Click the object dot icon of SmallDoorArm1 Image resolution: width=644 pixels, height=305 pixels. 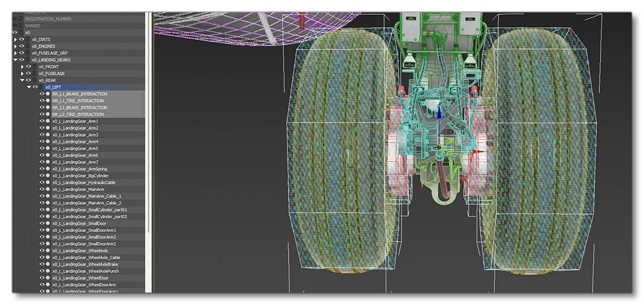click(48, 230)
